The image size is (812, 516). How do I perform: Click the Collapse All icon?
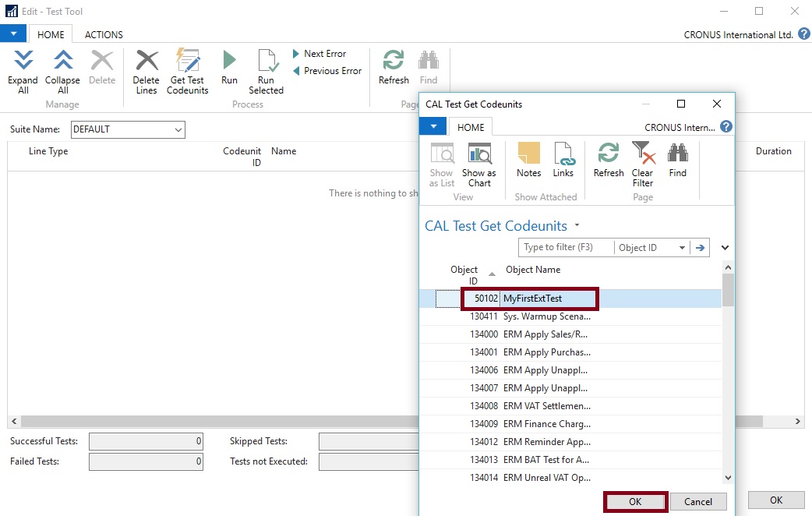(62, 62)
